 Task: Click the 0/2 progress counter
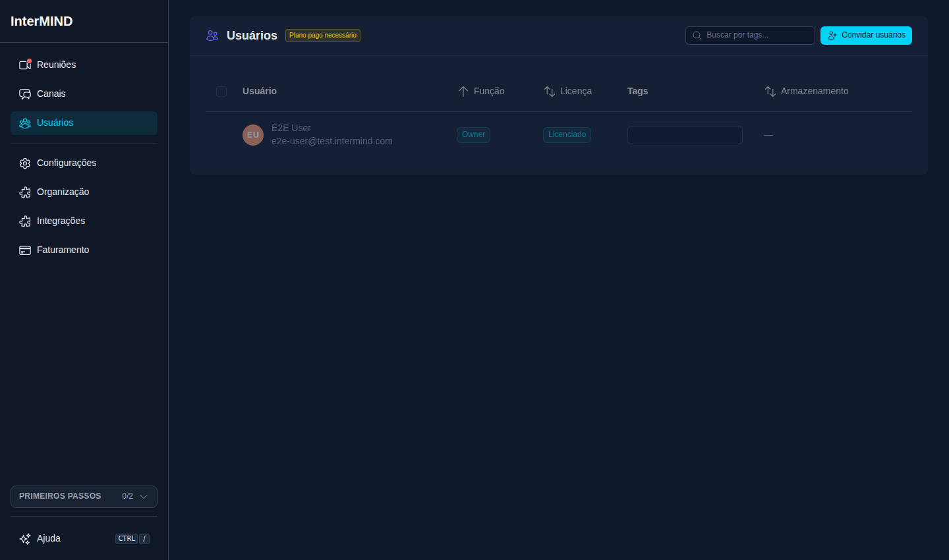(127, 497)
